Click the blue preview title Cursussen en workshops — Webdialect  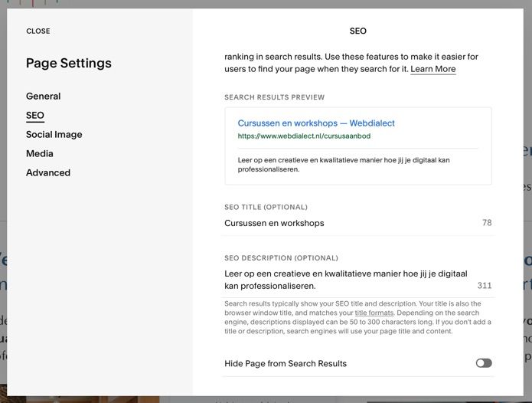point(316,123)
